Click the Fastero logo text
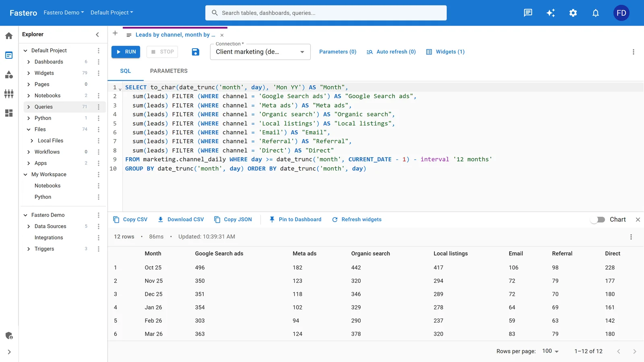 tap(23, 13)
